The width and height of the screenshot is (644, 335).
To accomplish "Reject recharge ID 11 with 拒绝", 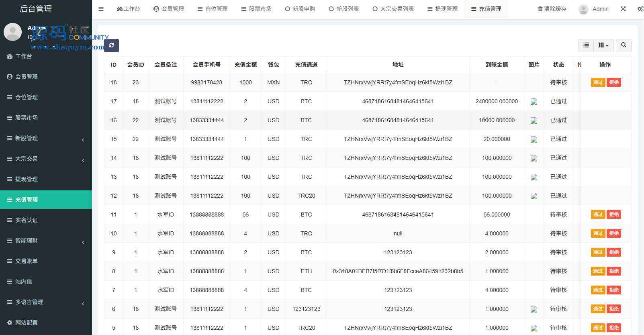I will [x=614, y=214].
